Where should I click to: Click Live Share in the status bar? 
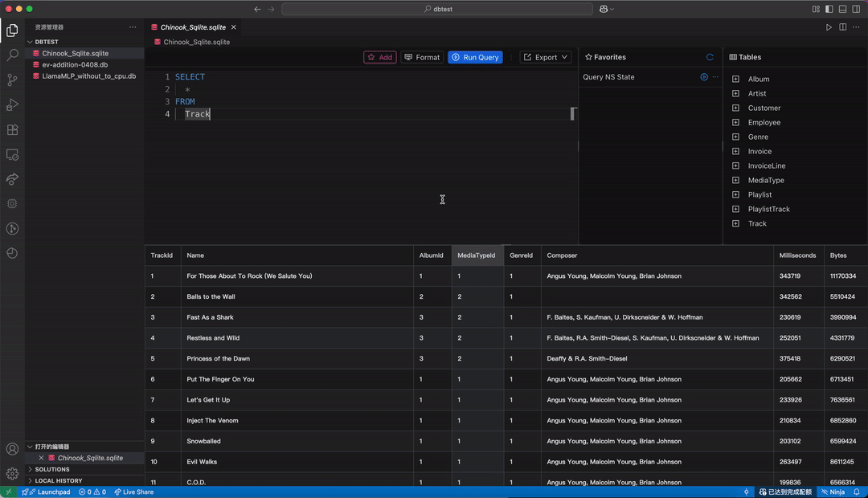(134, 492)
